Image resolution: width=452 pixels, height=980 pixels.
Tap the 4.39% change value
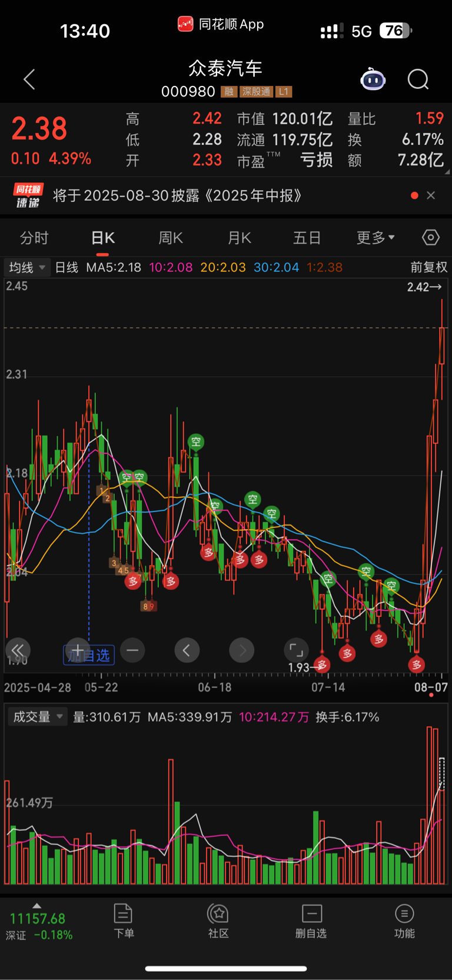(x=70, y=158)
